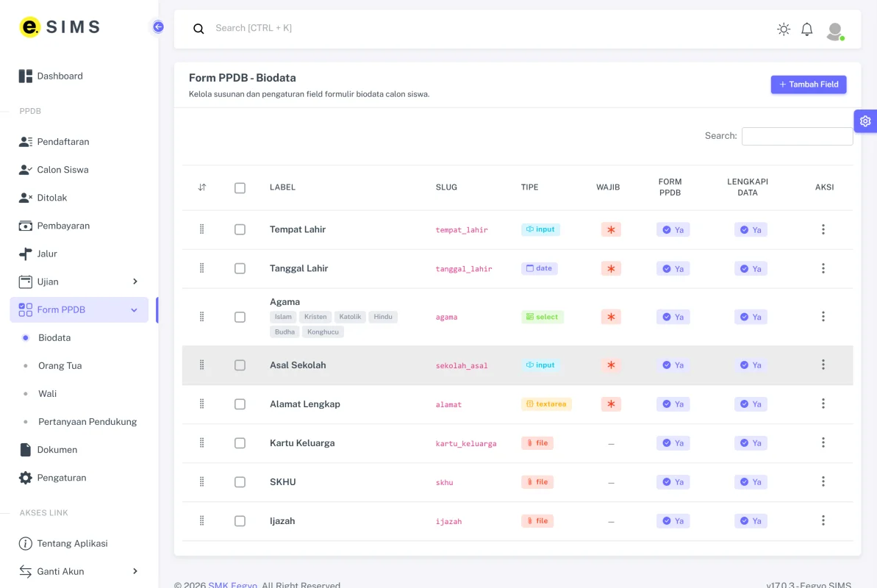Open the three-dot menu for Asal Sekolah
Viewport: 877px width, 588px height.
tap(823, 365)
